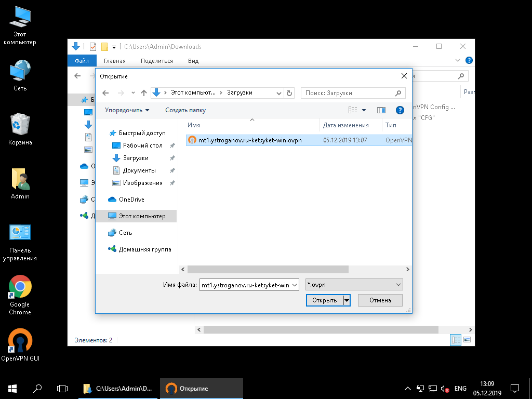Expand Explorer ribbon chevron

click(457, 60)
